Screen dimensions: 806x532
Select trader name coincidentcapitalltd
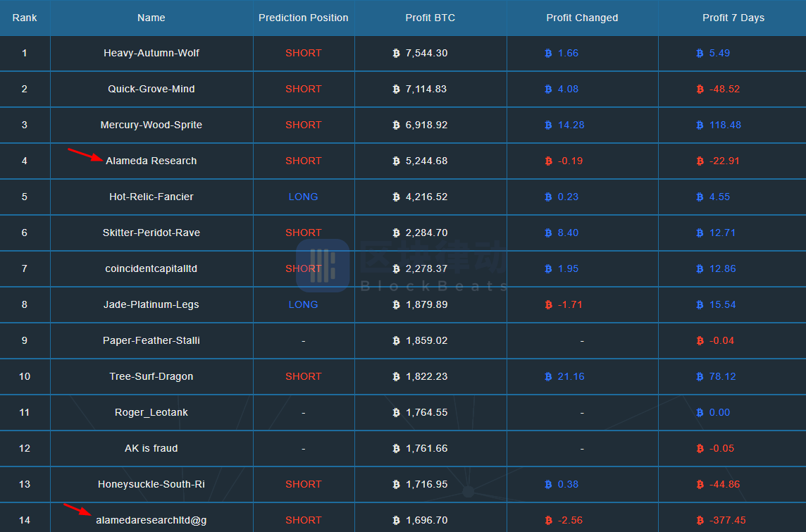click(x=151, y=269)
